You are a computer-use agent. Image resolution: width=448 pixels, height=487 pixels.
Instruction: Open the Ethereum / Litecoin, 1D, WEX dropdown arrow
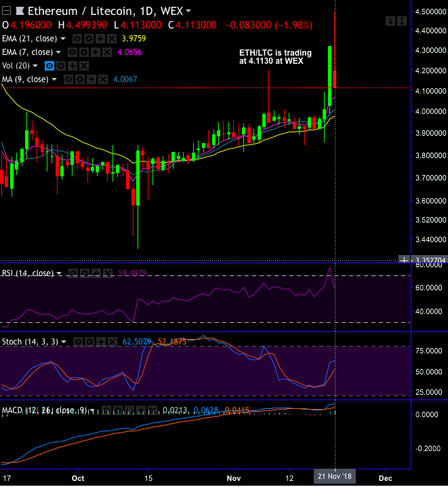[x=188, y=11]
